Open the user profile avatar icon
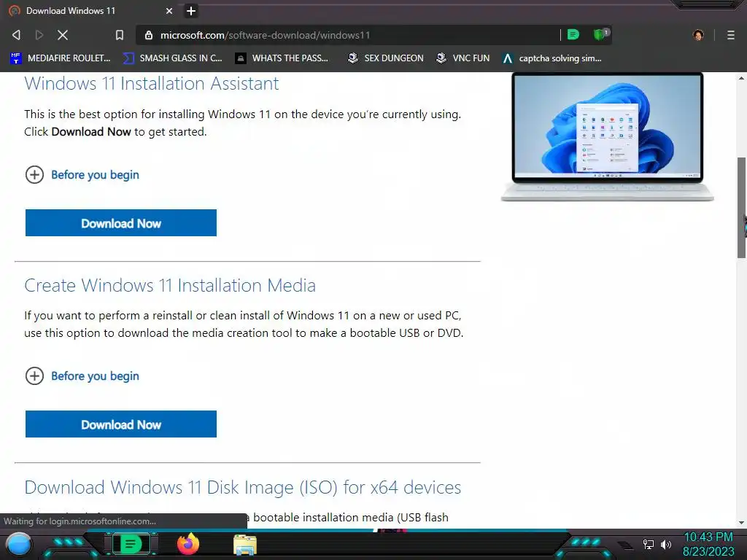 point(698,35)
